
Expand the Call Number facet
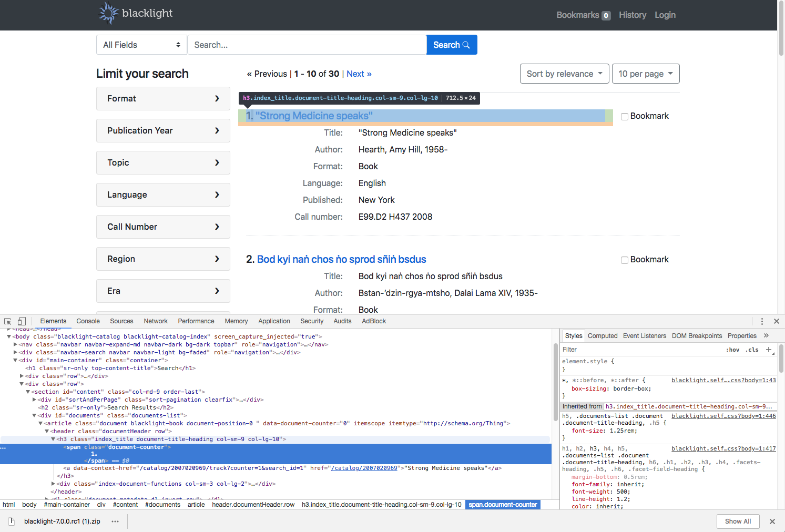[163, 227]
